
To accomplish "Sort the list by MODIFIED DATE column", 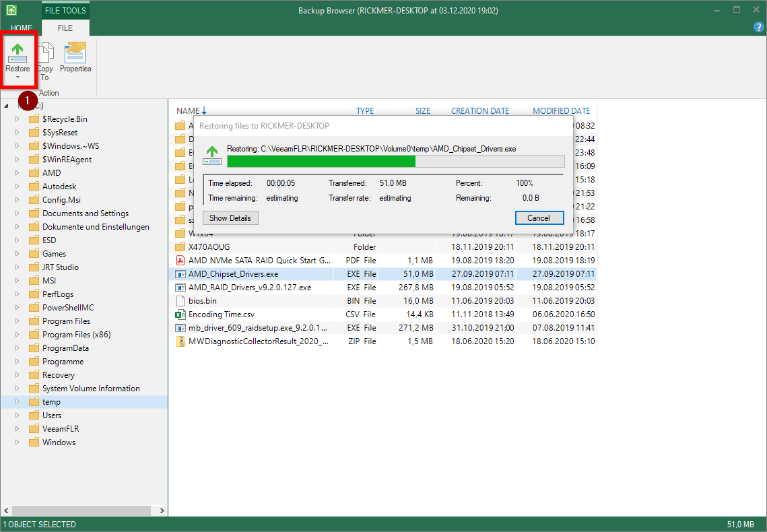I will point(561,111).
